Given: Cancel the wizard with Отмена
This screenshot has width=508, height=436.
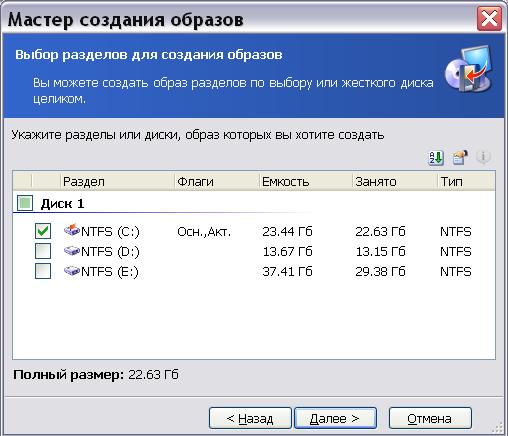Looking at the screenshot, I should (430, 418).
